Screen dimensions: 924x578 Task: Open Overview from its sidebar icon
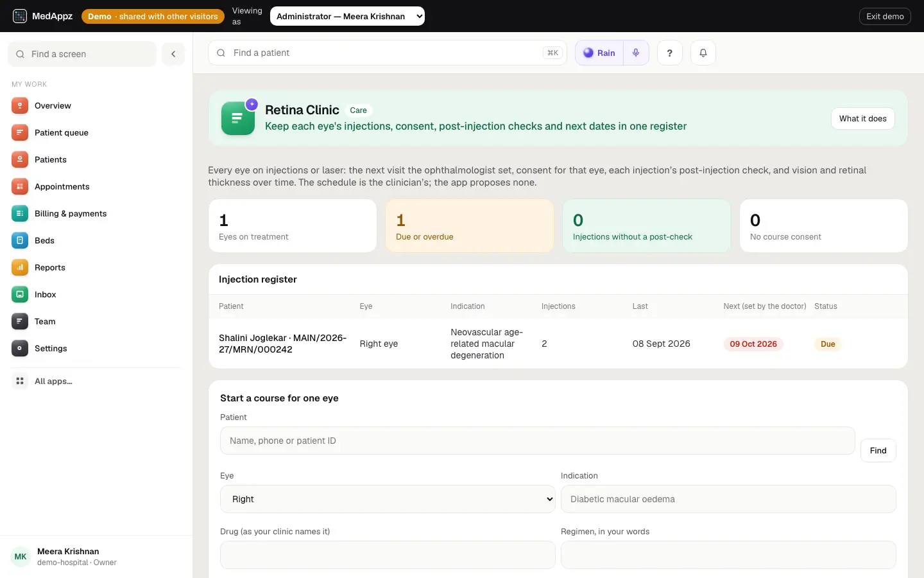pyautogui.click(x=20, y=105)
